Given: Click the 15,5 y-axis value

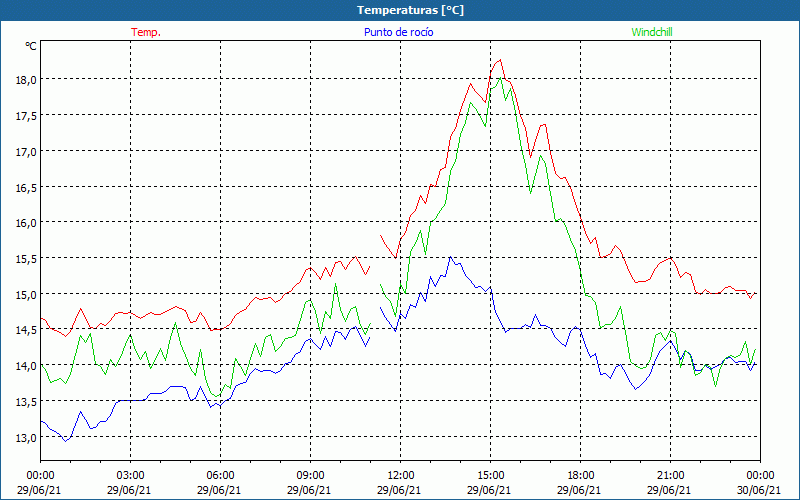Looking at the screenshot, I should click(x=28, y=259).
